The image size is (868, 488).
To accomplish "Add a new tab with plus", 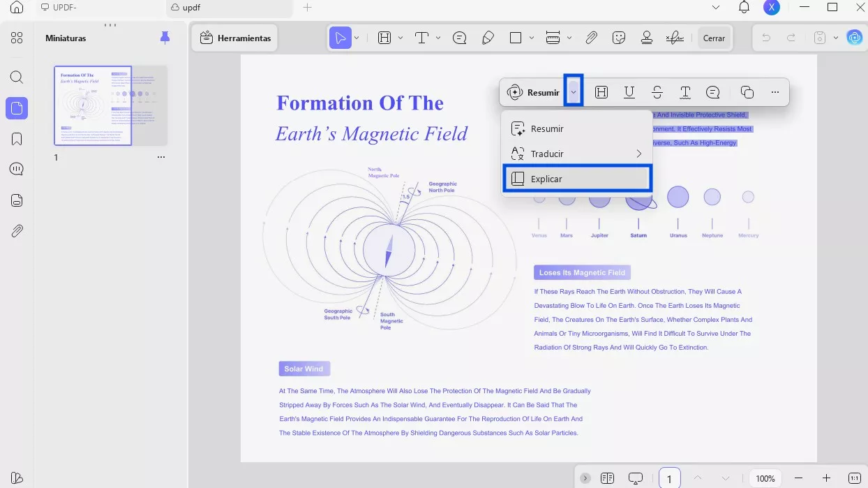I will tap(308, 8).
